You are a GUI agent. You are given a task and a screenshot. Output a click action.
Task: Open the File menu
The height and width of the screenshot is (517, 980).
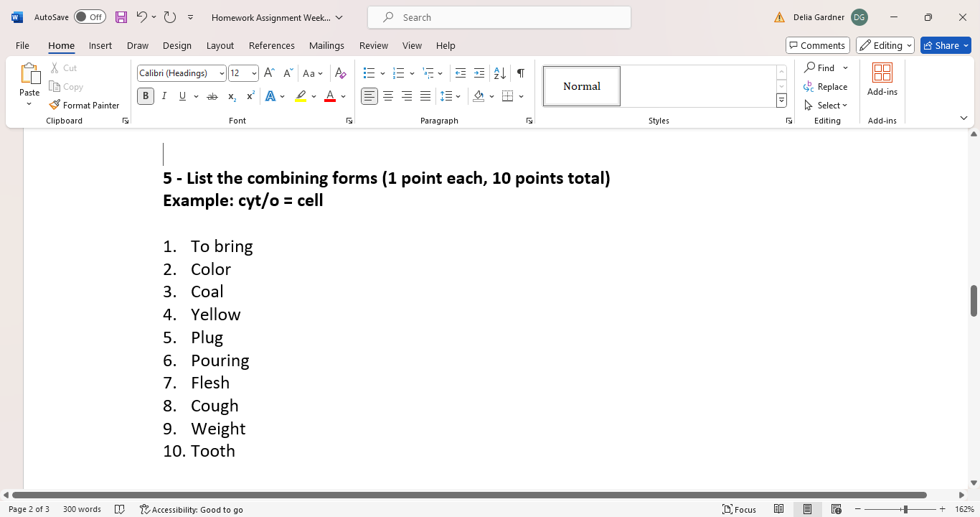coord(22,45)
